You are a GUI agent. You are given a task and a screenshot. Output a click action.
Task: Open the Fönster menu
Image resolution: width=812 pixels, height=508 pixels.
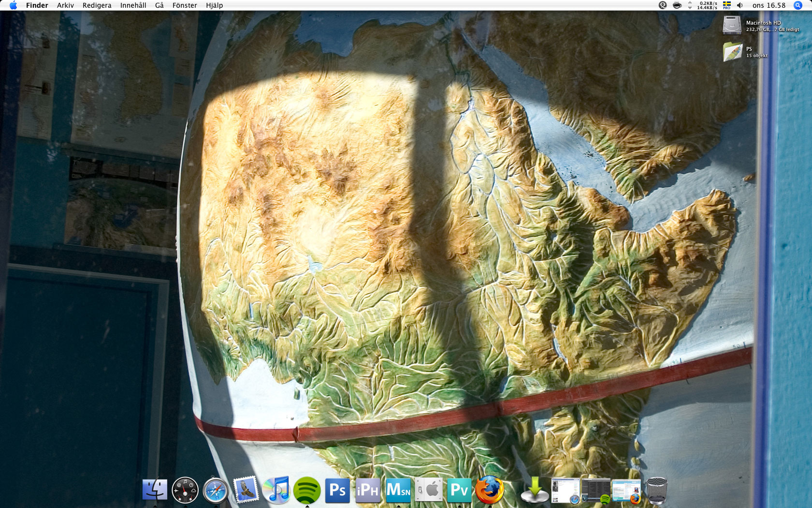(185, 5)
